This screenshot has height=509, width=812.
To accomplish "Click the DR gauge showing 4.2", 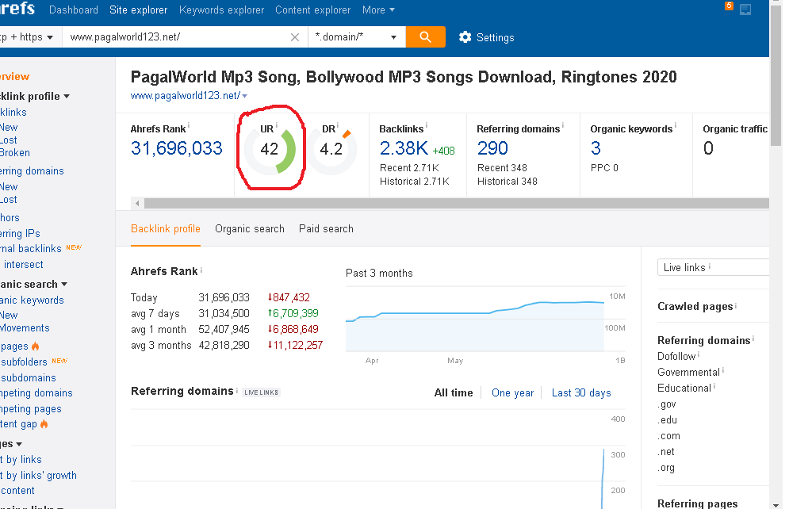I will pos(331,148).
